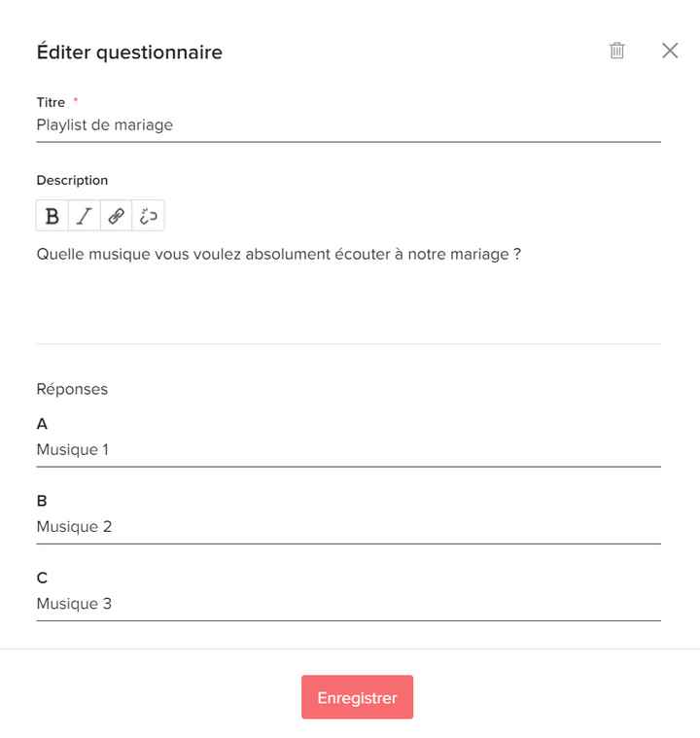Delete the questionnaire with the trash icon
The image size is (700, 738).
tap(616, 52)
